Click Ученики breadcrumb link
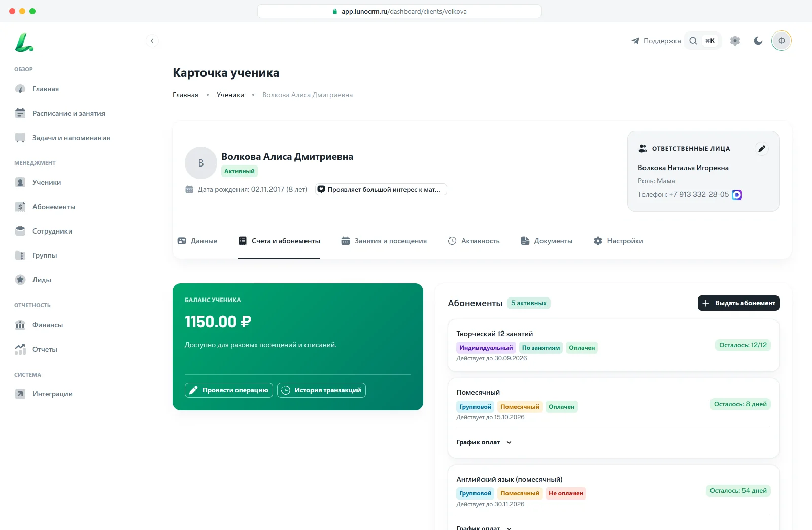This screenshot has height=530, width=812. tap(230, 95)
